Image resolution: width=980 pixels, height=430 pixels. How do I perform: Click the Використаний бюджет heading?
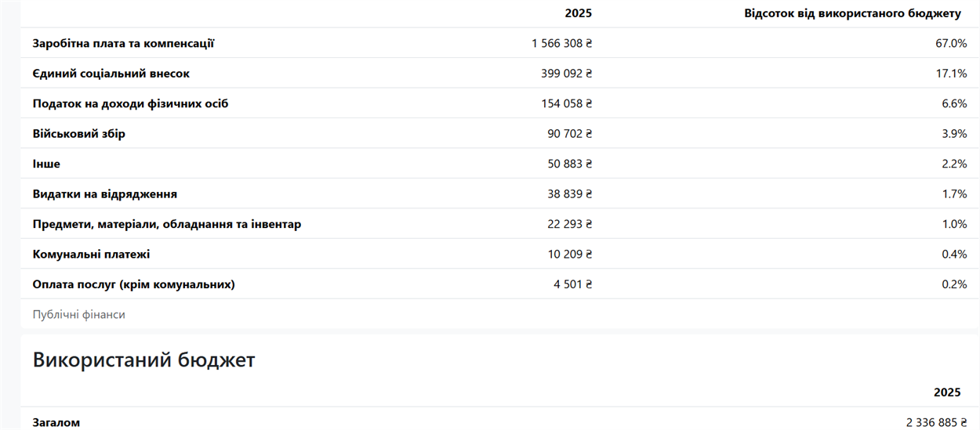pos(144,360)
